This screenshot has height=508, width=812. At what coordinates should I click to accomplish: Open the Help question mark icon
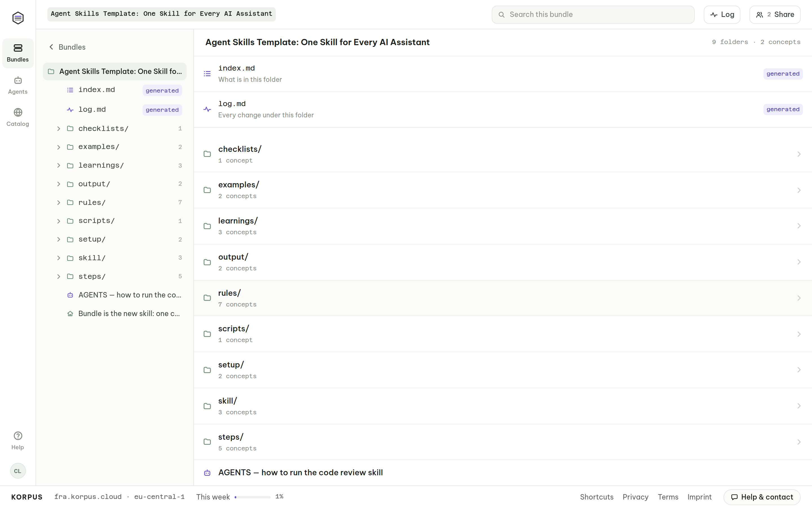pyautogui.click(x=18, y=436)
